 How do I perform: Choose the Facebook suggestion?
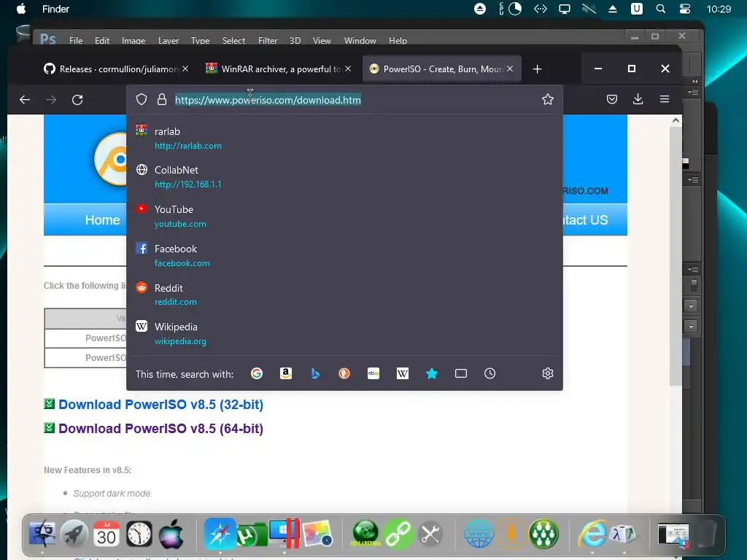pyautogui.click(x=344, y=256)
